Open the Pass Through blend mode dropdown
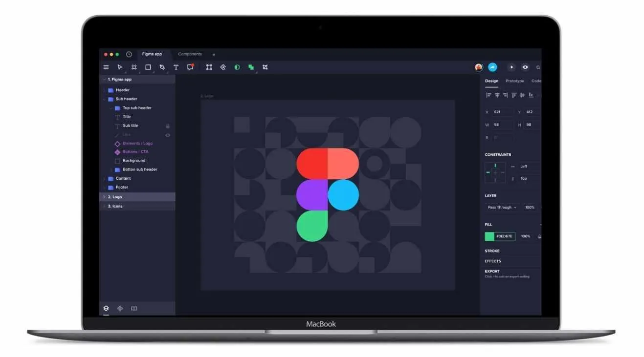 [502, 208]
